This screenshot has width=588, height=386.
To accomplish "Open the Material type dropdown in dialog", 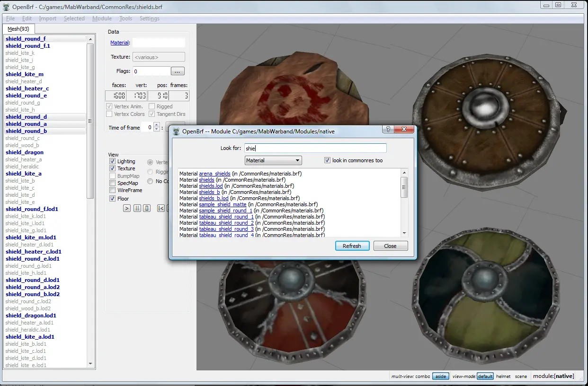I will coord(273,161).
